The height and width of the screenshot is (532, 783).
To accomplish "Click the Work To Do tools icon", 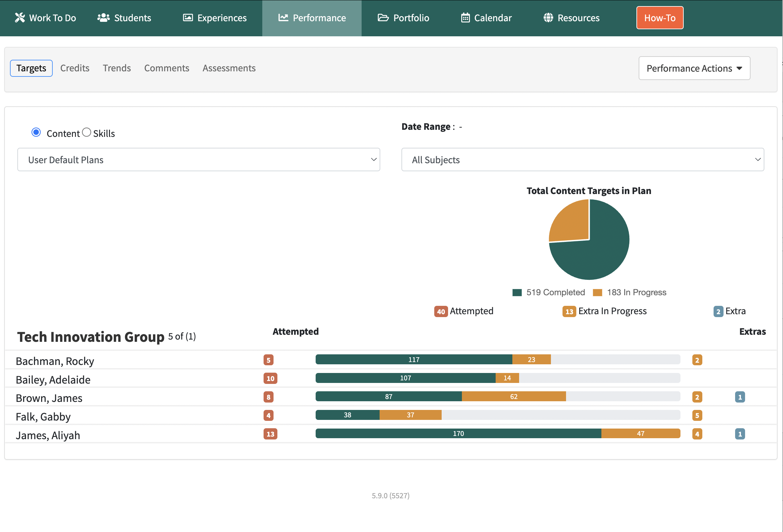I will click(20, 18).
